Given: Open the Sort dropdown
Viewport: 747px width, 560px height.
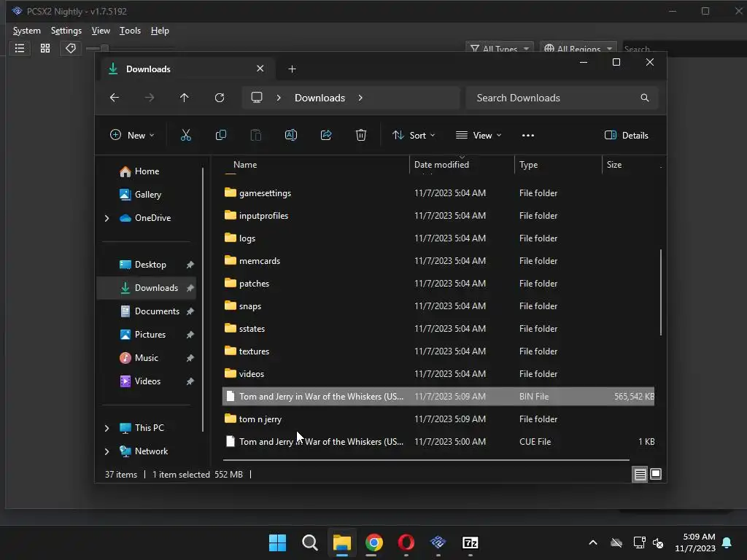Looking at the screenshot, I should pyautogui.click(x=413, y=135).
